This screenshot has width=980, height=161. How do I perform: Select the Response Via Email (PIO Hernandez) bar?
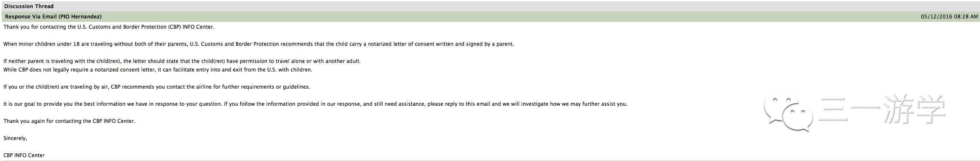click(x=490, y=17)
